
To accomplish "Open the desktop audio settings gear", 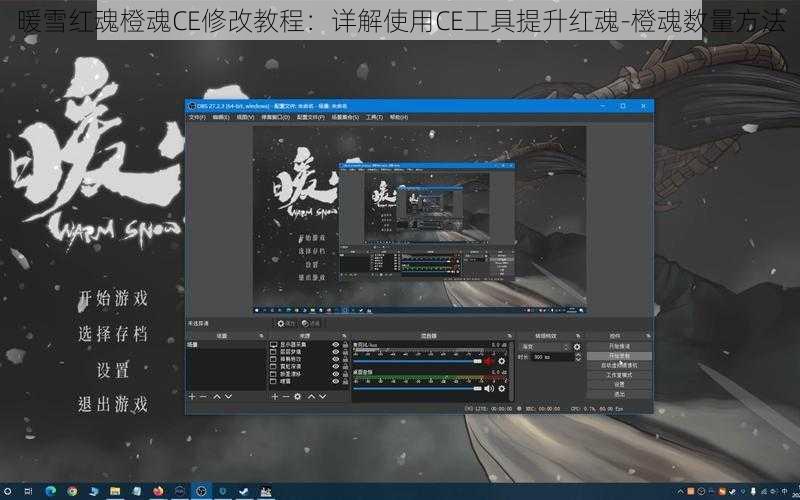I will [x=502, y=389].
